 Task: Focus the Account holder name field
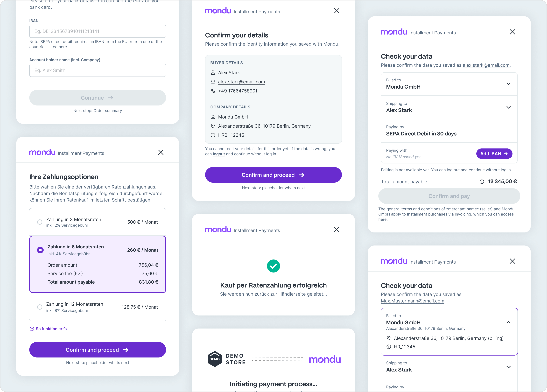tap(98, 70)
